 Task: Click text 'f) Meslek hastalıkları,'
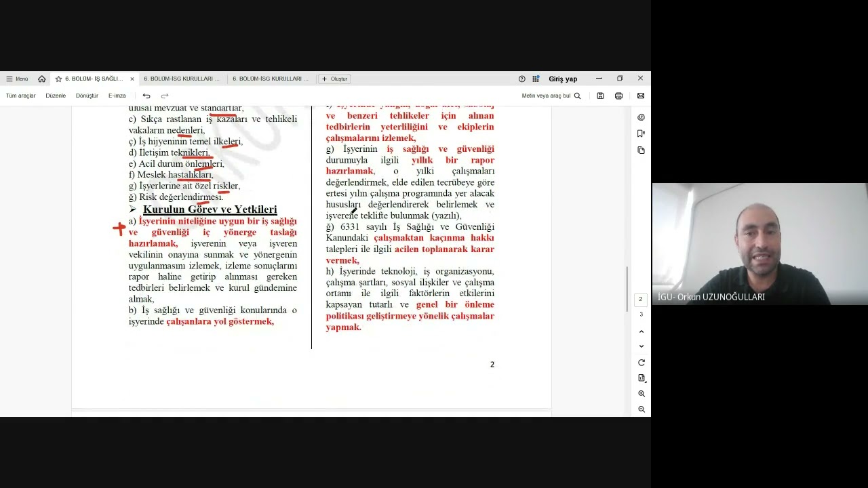[x=171, y=174]
